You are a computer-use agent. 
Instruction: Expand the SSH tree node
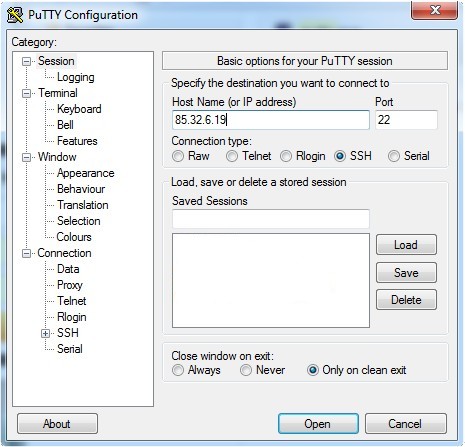45,333
